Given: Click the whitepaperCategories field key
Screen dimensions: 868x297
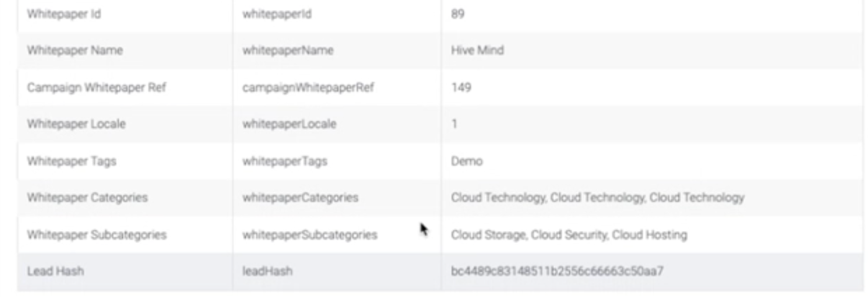Looking at the screenshot, I should 300,198.
